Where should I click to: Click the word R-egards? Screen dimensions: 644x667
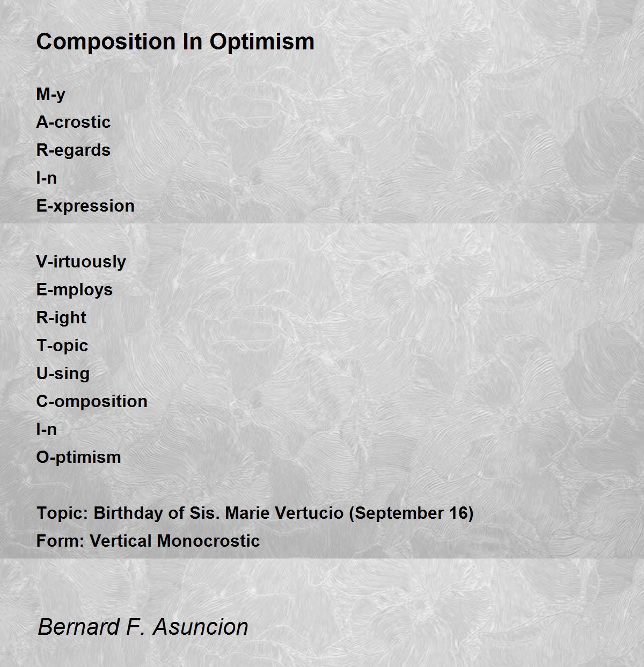click(x=73, y=150)
